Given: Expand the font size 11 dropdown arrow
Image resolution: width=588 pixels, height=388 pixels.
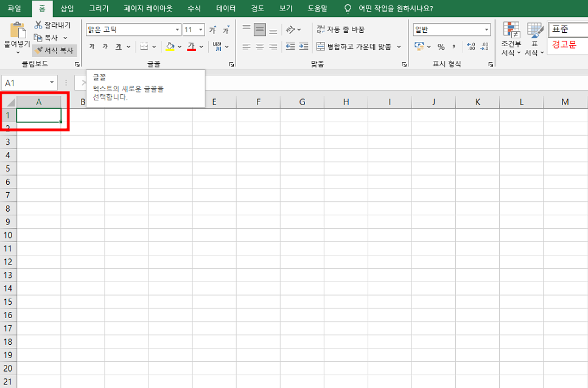Looking at the screenshot, I should point(201,30).
